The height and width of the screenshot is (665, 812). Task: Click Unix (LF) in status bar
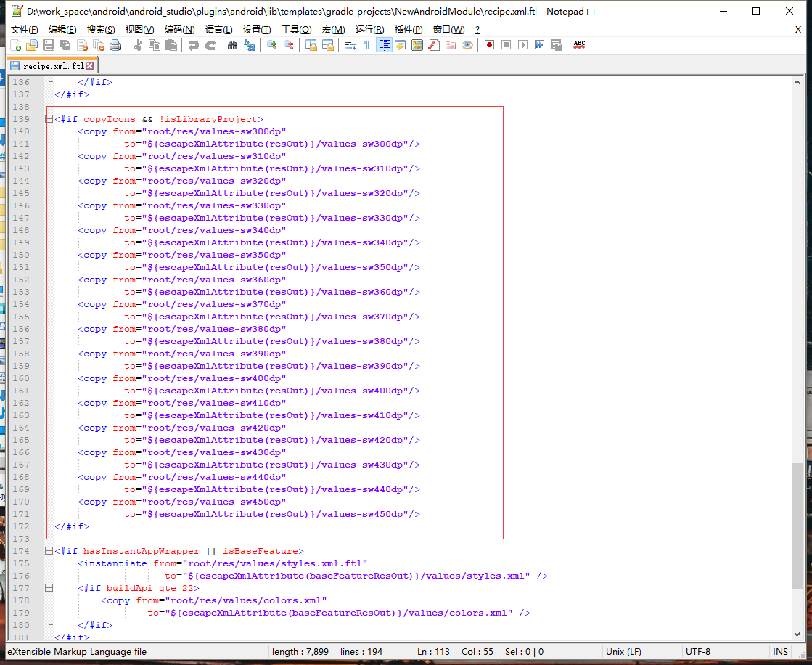[623, 652]
